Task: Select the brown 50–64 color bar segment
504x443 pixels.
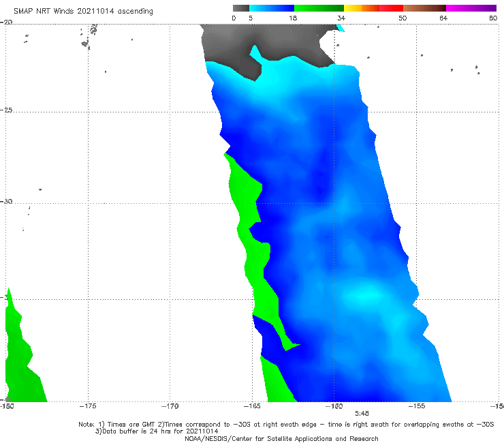Action: 424,8
